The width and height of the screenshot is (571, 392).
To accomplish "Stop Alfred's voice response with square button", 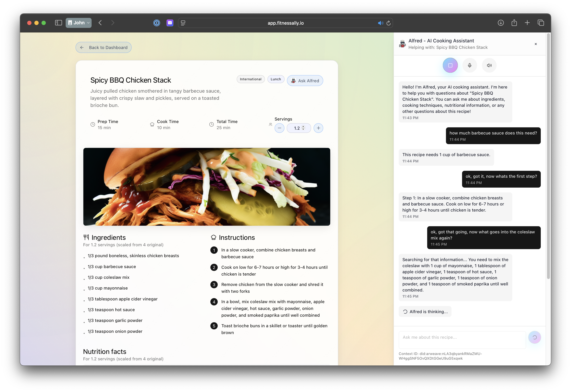I will coord(450,65).
